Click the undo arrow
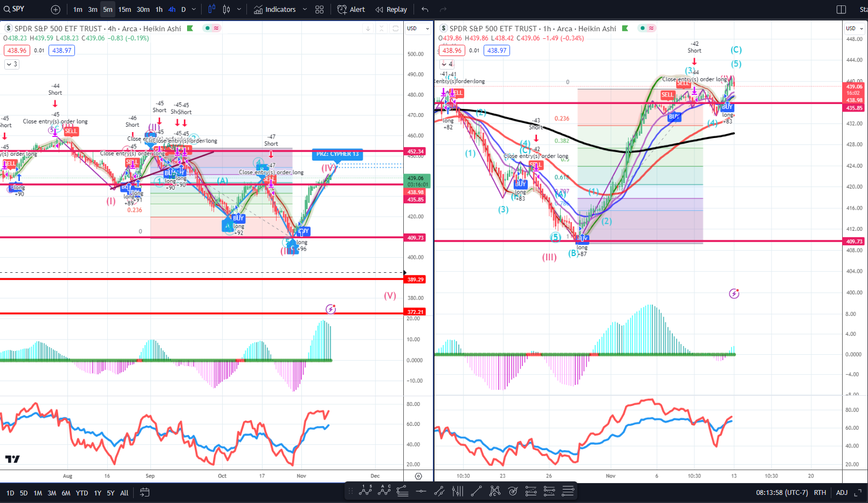This screenshot has width=868, height=503. [425, 10]
